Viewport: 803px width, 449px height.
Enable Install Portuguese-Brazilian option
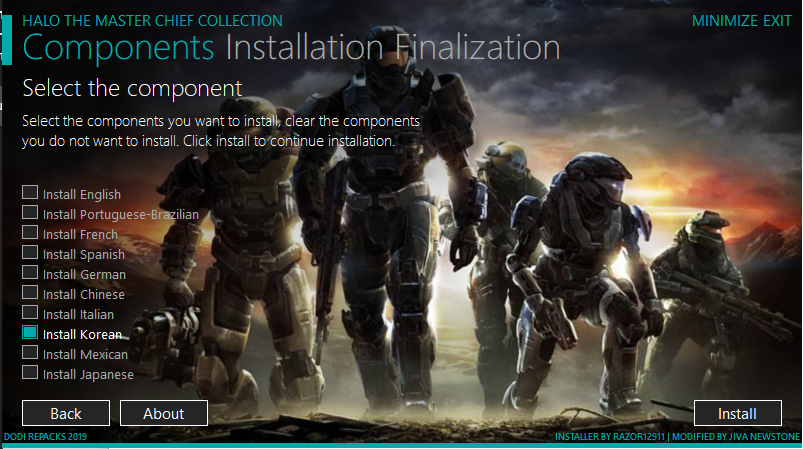coord(30,212)
